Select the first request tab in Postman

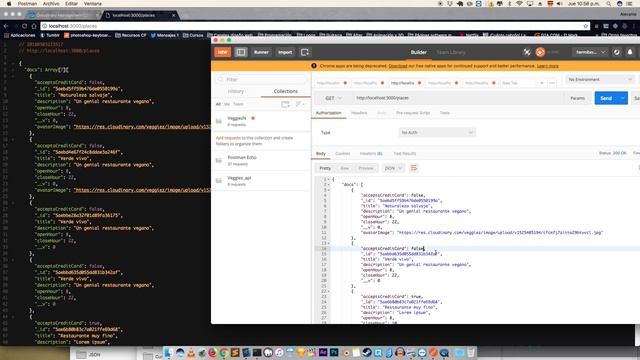331,83
